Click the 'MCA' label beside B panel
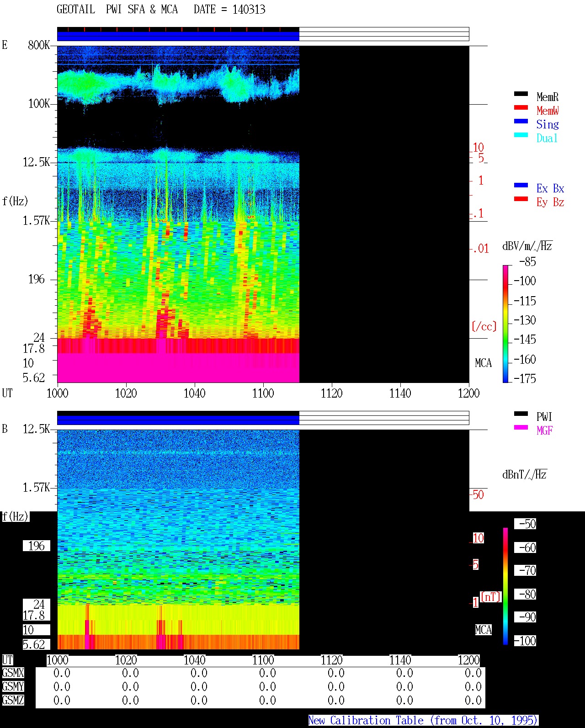Screen dimensions: 585x728 (483, 630)
